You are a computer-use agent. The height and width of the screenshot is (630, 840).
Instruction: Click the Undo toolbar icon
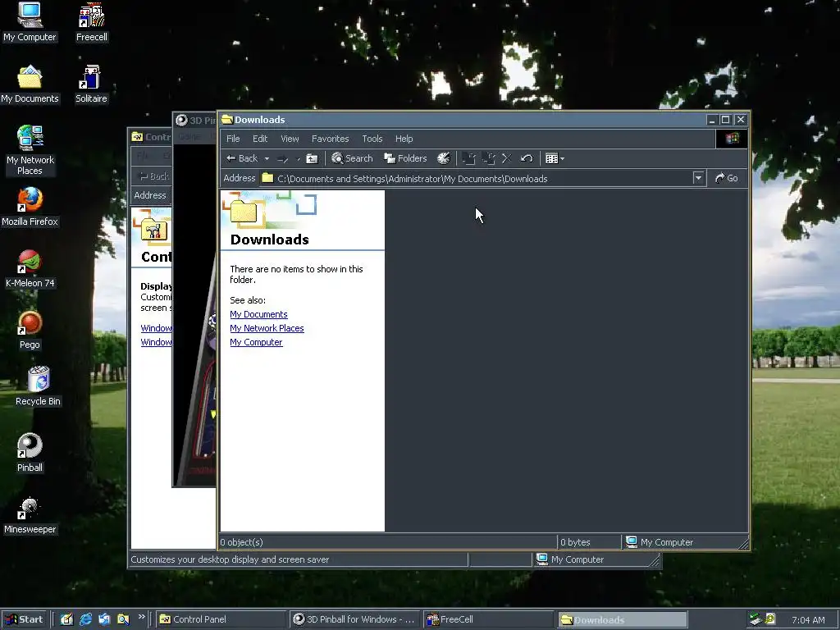tap(527, 158)
